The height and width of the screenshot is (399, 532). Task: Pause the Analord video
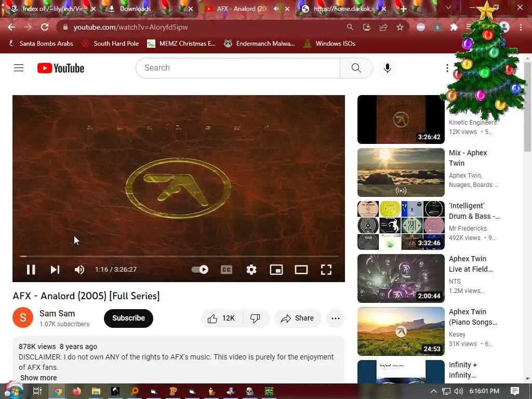[31, 270]
